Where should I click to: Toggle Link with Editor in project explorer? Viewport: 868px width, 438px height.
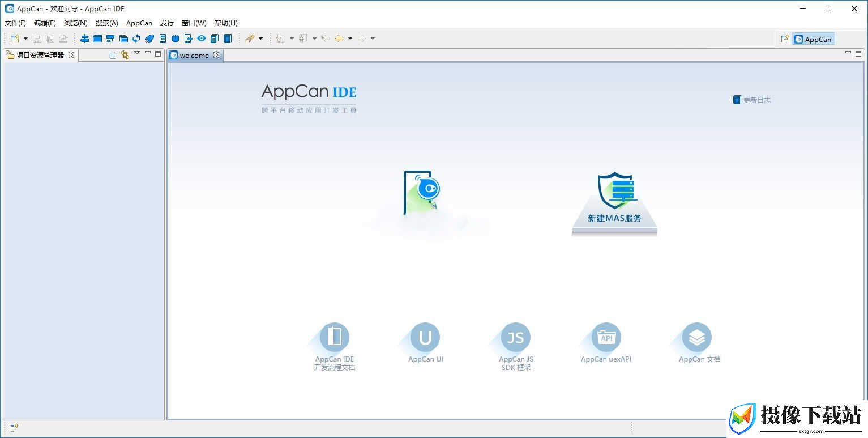pos(125,55)
